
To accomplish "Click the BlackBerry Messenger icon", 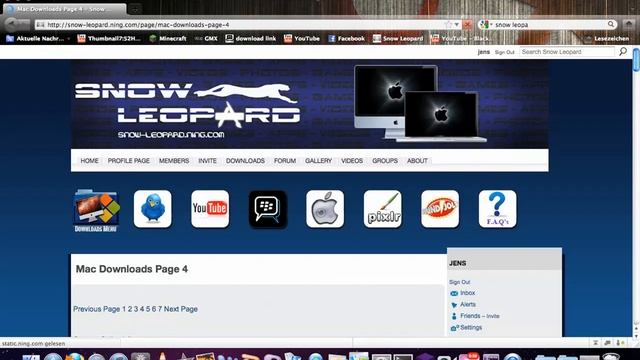I will (x=268, y=209).
